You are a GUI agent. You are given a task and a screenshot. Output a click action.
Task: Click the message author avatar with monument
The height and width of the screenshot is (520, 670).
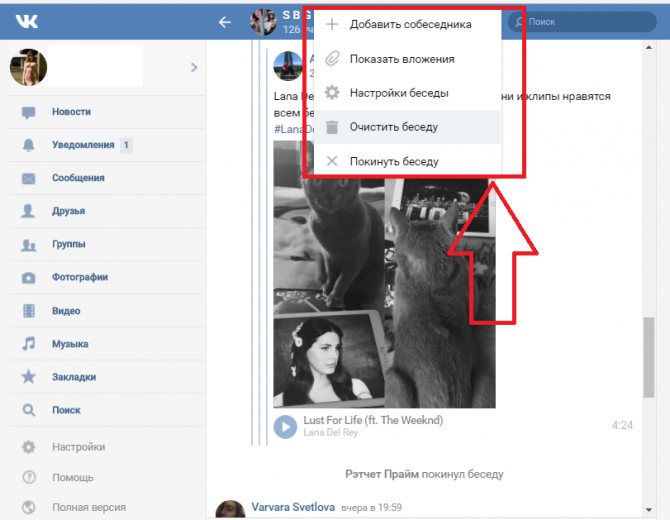288,66
